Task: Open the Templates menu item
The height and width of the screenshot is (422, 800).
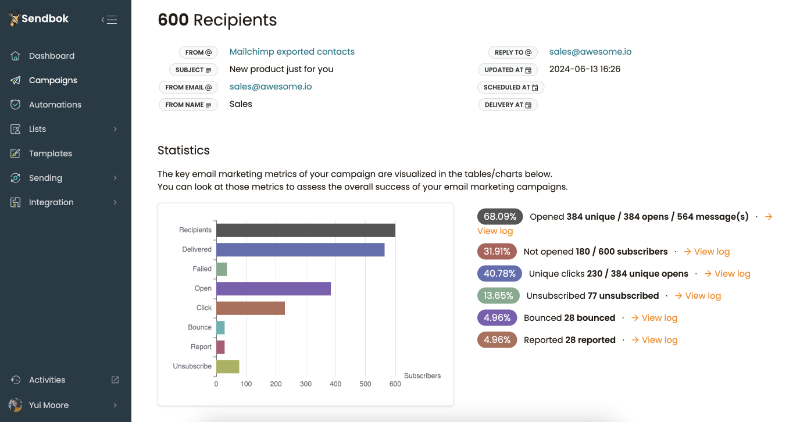Action: [50, 154]
